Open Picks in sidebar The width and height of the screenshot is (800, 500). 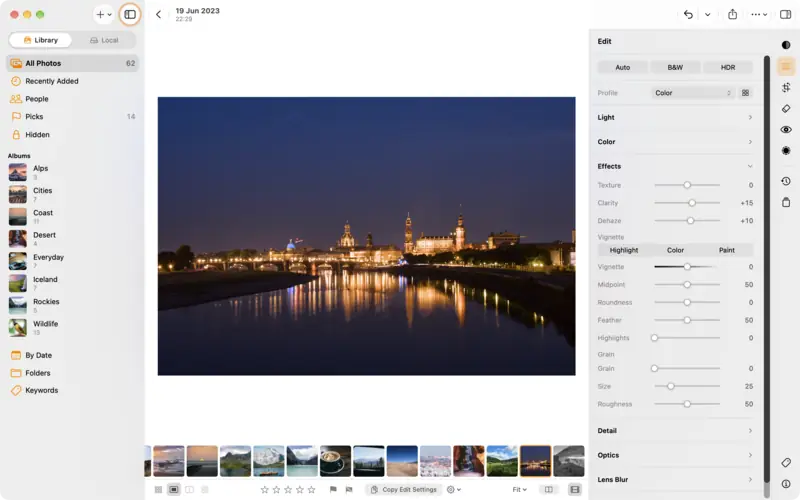click(x=72, y=117)
